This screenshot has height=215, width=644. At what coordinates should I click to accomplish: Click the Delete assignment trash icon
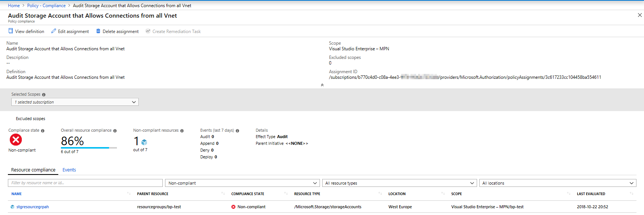[98, 31]
